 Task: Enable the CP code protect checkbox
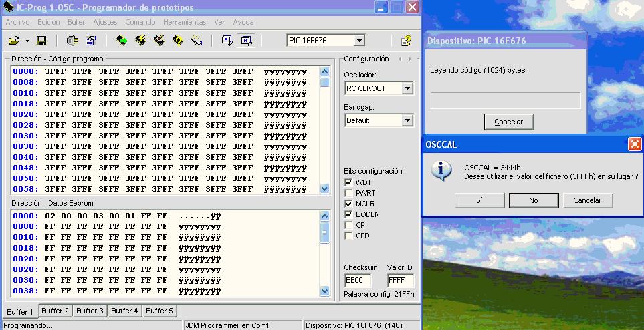tap(348, 225)
